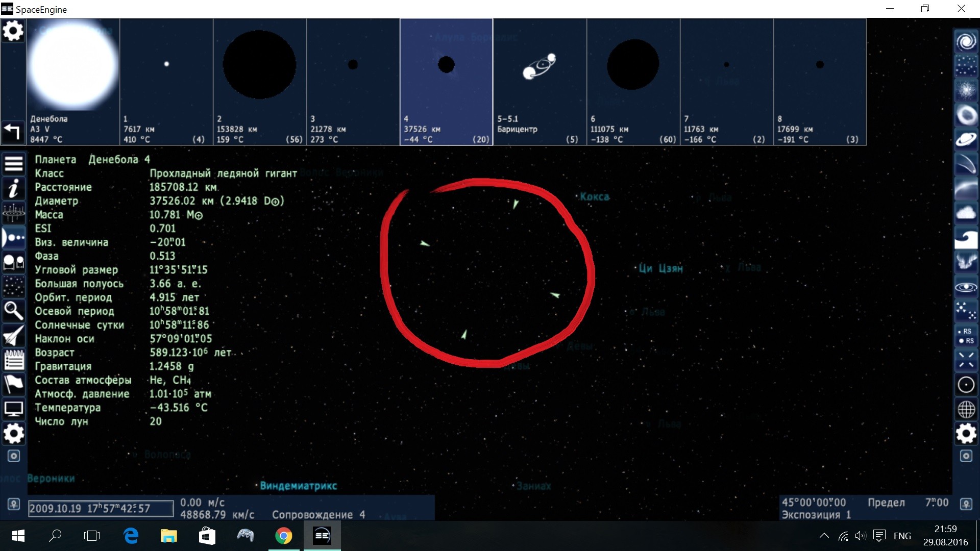980x551 pixels.
Task: Toggle the circle marker icon
Action: pyautogui.click(x=966, y=385)
